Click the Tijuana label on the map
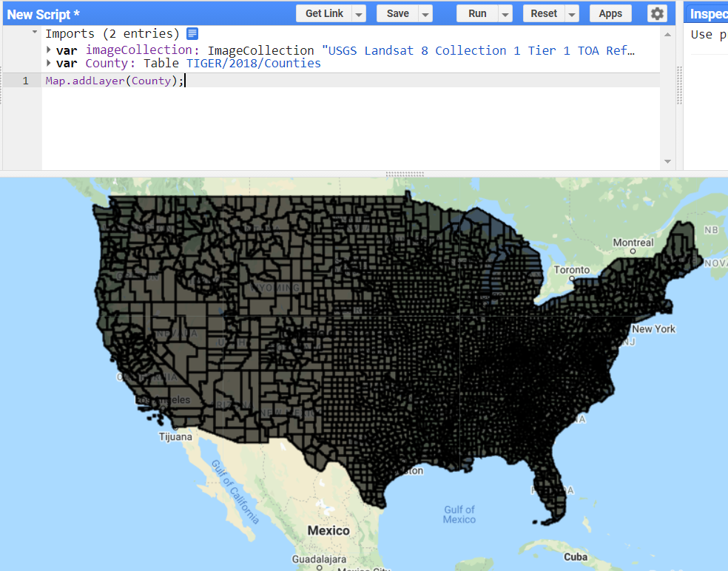Viewport: 728px width, 571px height. pos(175,437)
